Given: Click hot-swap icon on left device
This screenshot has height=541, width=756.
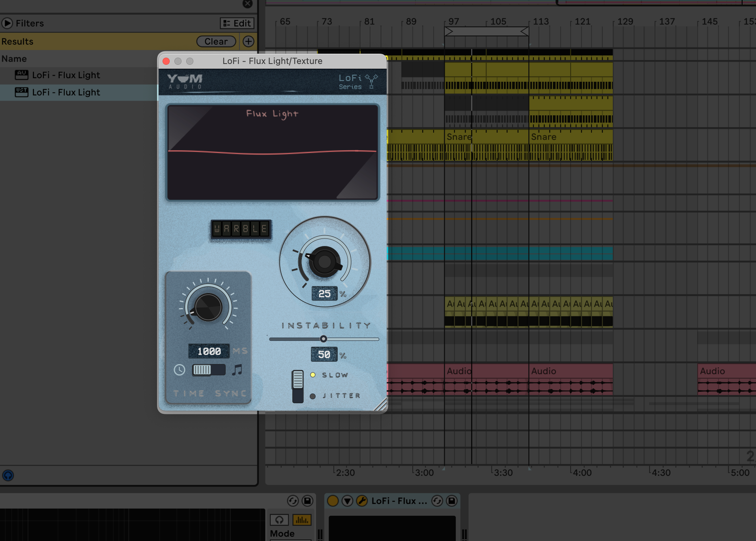Looking at the screenshot, I should point(293,501).
